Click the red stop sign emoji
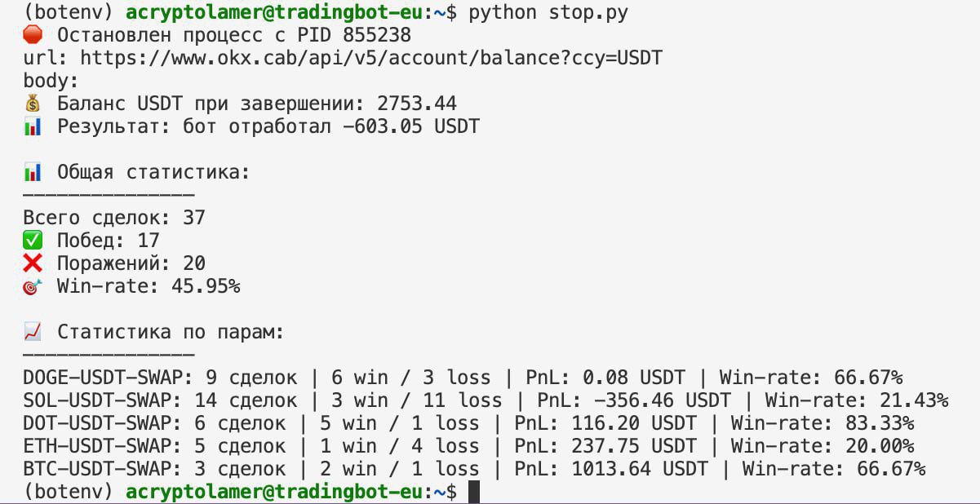 click(33, 35)
